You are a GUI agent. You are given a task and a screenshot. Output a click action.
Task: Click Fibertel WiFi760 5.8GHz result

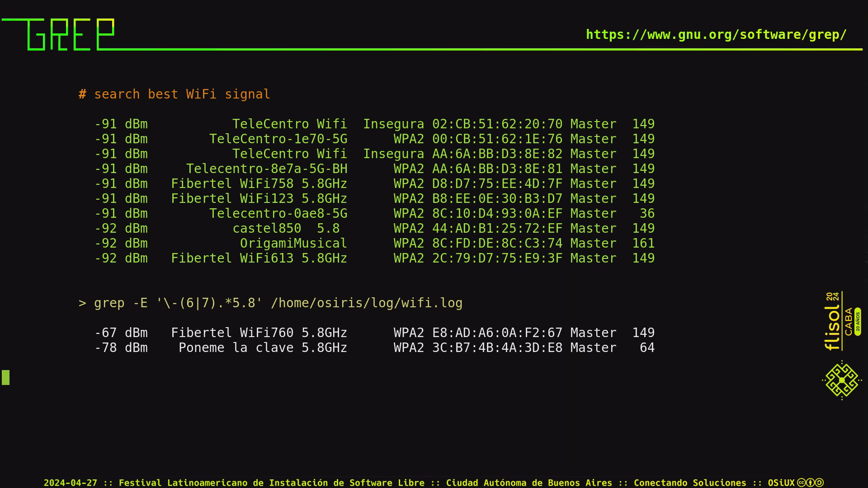pos(259,333)
